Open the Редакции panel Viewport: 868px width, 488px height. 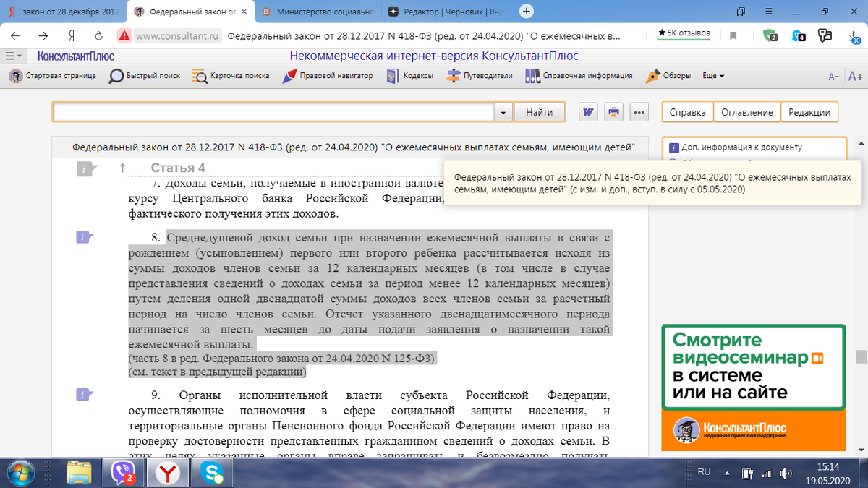click(x=809, y=111)
